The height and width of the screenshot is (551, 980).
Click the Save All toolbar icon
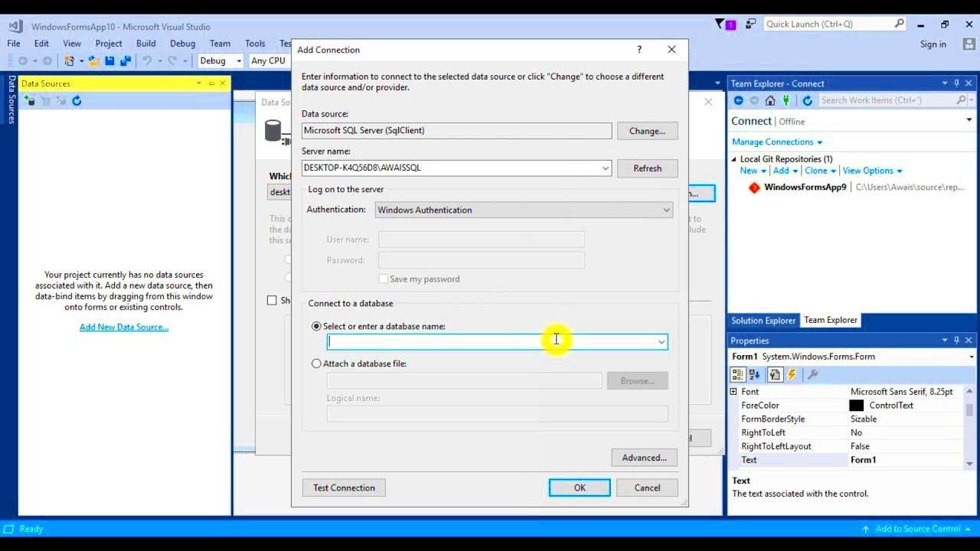coord(126,60)
